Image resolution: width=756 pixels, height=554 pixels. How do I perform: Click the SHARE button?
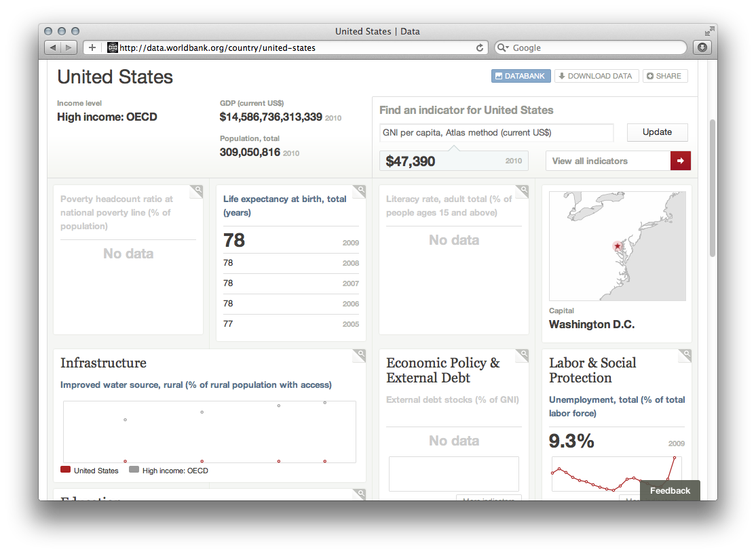pos(665,76)
